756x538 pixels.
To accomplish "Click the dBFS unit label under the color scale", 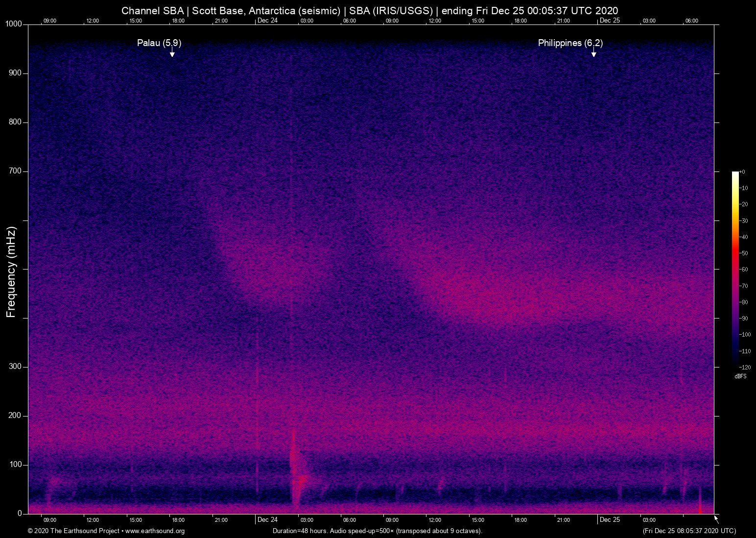I will 740,376.
